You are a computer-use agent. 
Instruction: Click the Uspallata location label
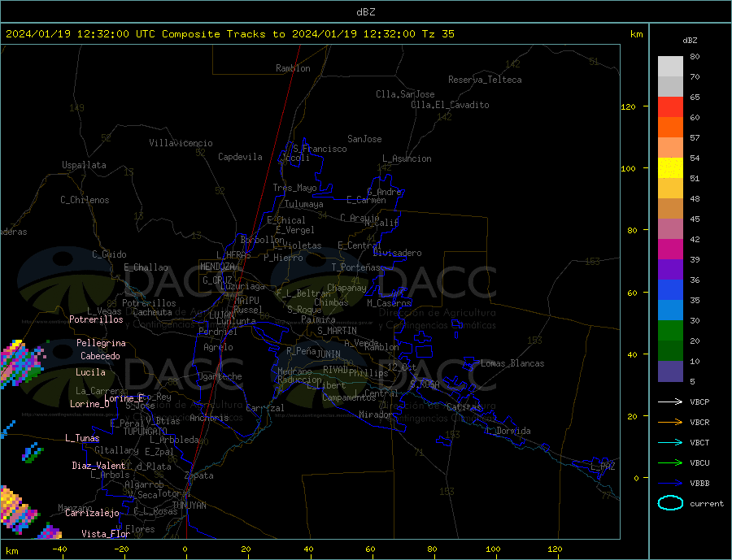[x=84, y=165]
